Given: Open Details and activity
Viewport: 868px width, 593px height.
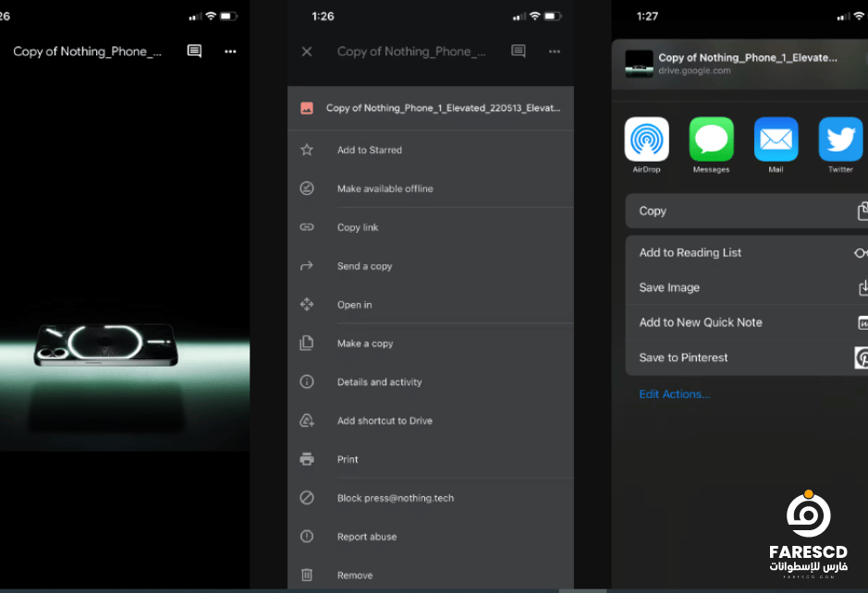Looking at the screenshot, I should [x=431, y=381].
